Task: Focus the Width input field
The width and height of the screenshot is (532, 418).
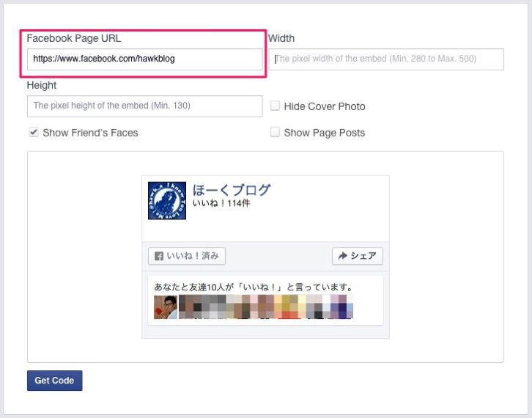Action: (x=386, y=59)
